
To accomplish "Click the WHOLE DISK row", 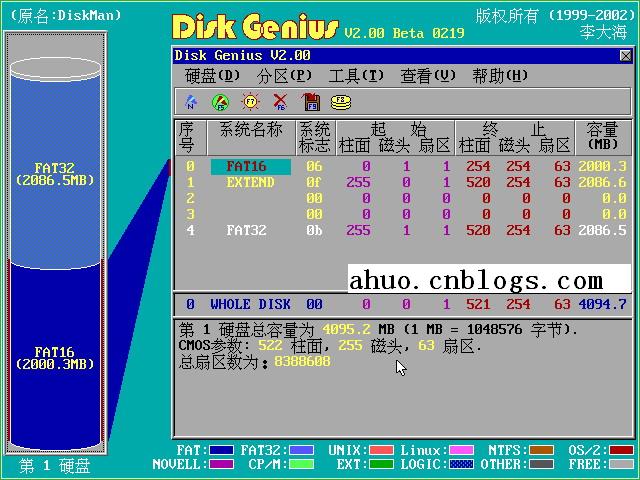I will click(x=403, y=304).
